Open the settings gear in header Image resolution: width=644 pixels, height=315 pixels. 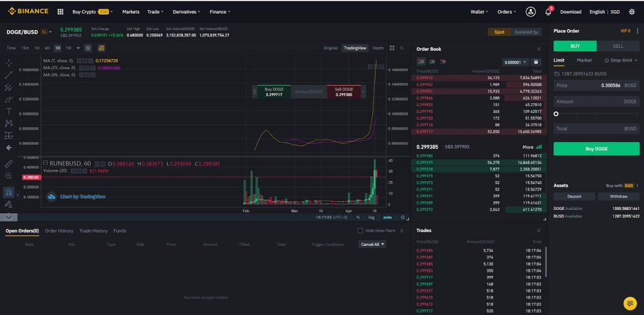631,12
